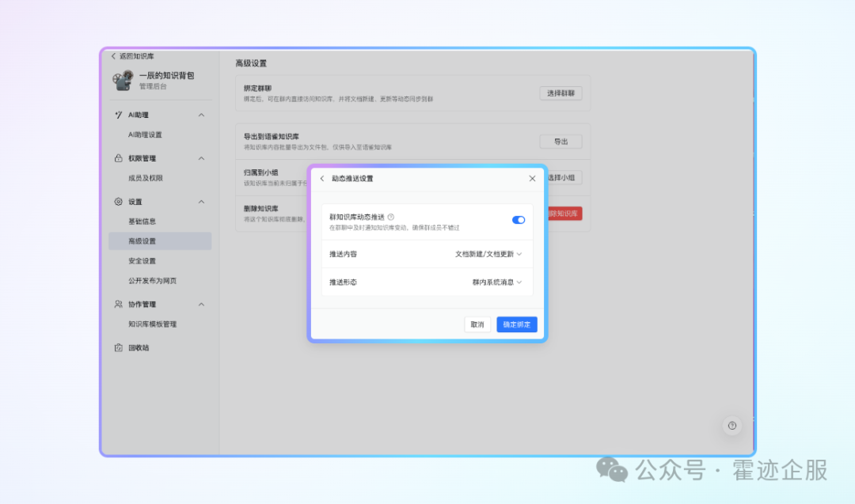Collapse the 设置 section chevron
The height and width of the screenshot is (504, 855).
pos(201,202)
